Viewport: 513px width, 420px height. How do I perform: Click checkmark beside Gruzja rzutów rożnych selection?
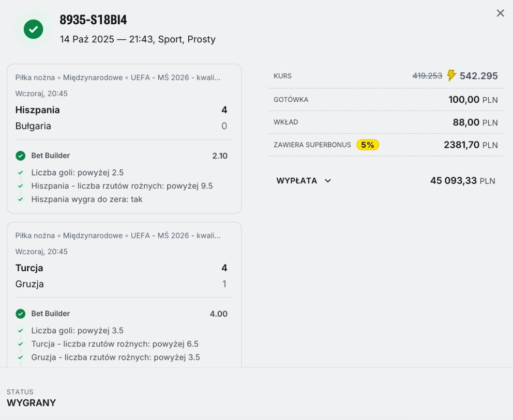(x=21, y=357)
